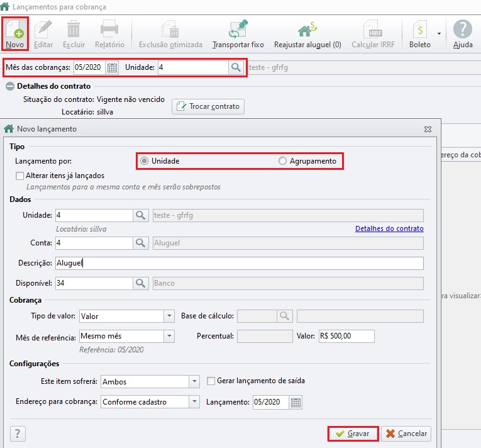This screenshot has height=448, width=481.
Task: Open Este item sofrerá dropdown
Action: tap(194, 382)
